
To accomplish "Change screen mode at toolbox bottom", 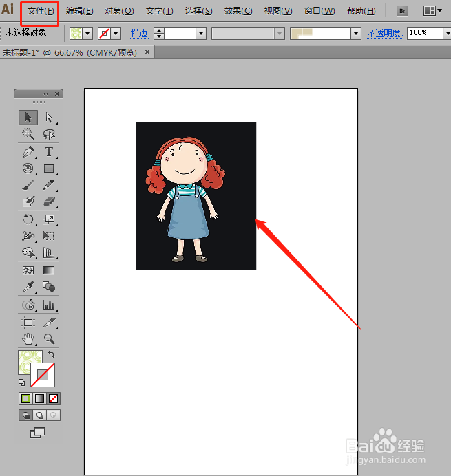I will tap(37, 433).
